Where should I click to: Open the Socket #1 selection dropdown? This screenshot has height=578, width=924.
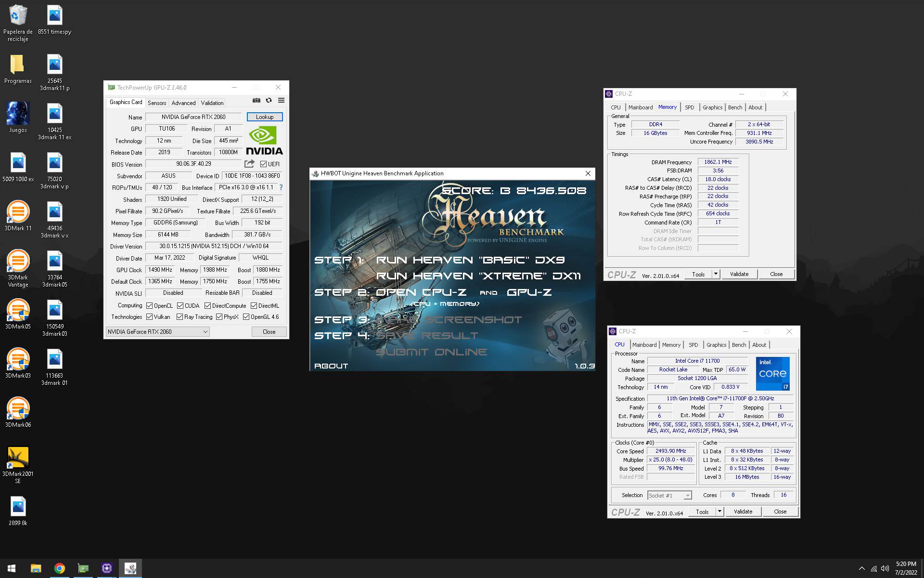click(x=669, y=495)
